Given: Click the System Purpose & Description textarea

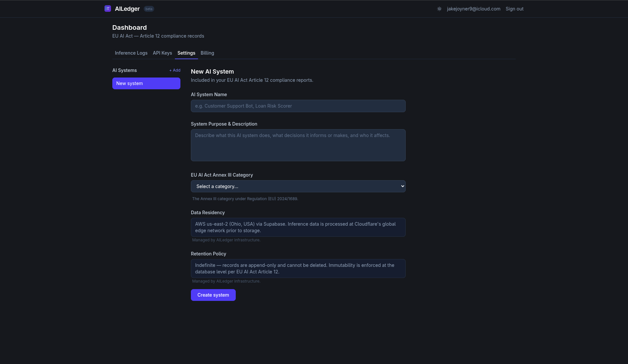Looking at the screenshot, I should pyautogui.click(x=298, y=145).
